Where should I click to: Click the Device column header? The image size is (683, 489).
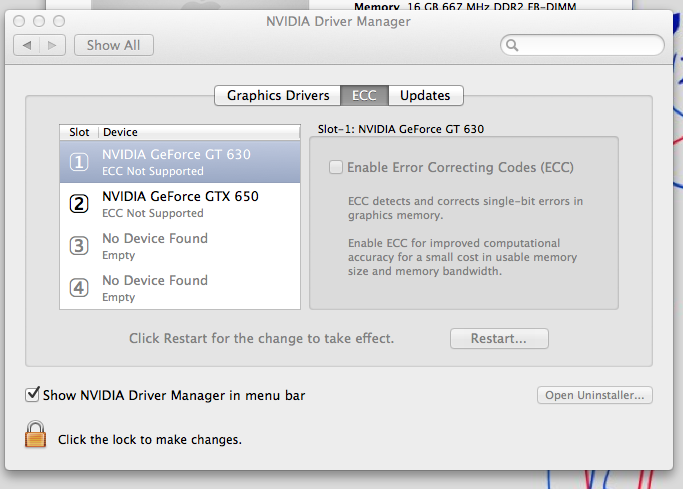coord(198,132)
